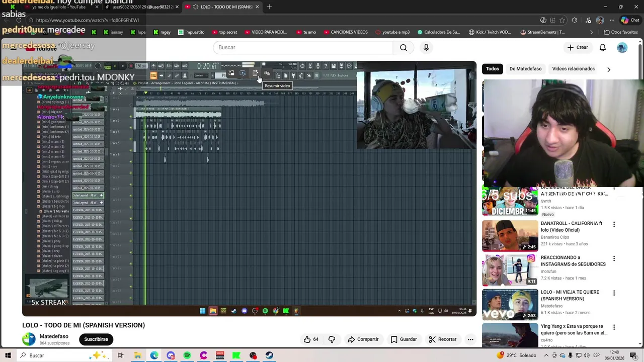Open Task View on the taskbar
The height and width of the screenshot is (362, 644).
pos(121,355)
